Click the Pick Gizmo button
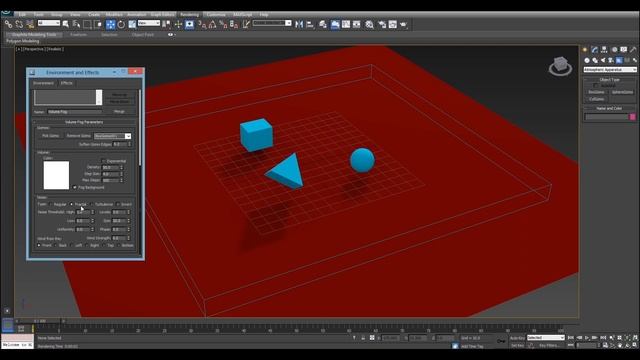The height and width of the screenshot is (360, 640). (x=51, y=136)
